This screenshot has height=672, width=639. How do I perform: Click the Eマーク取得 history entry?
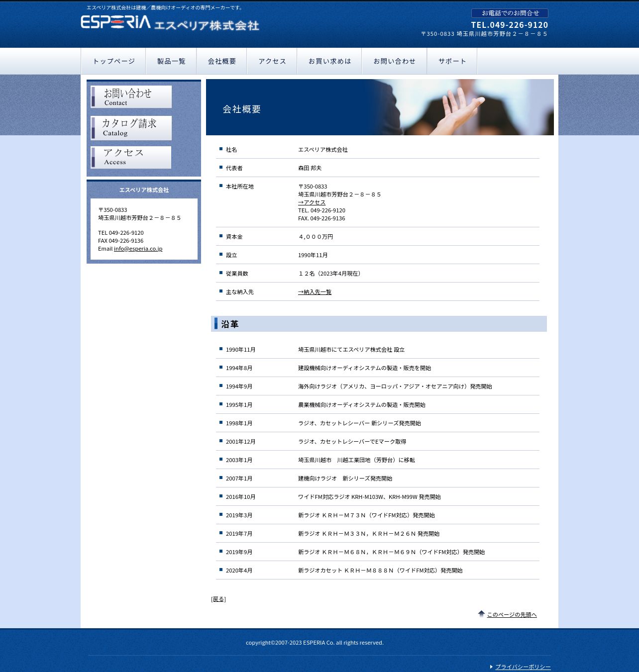(x=352, y=442)
